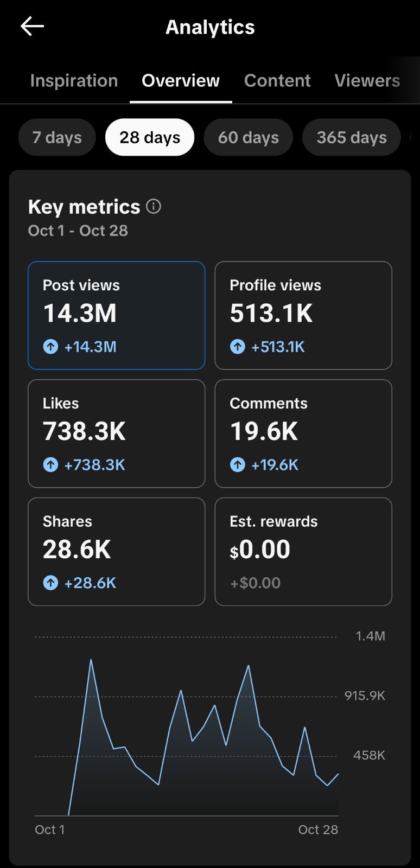Select the 28 days range
The width and height of the screenshot is (420, 868).
(x=150, y=137)
